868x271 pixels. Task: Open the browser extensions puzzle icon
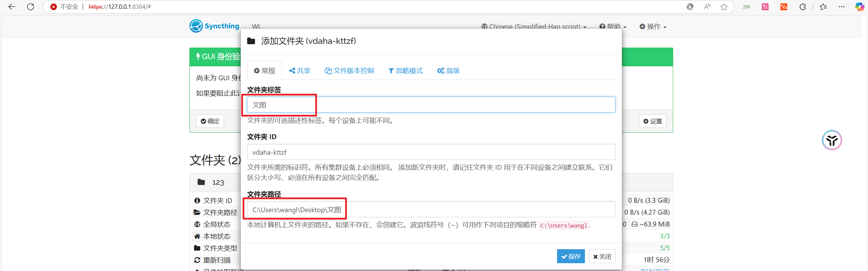802,7
